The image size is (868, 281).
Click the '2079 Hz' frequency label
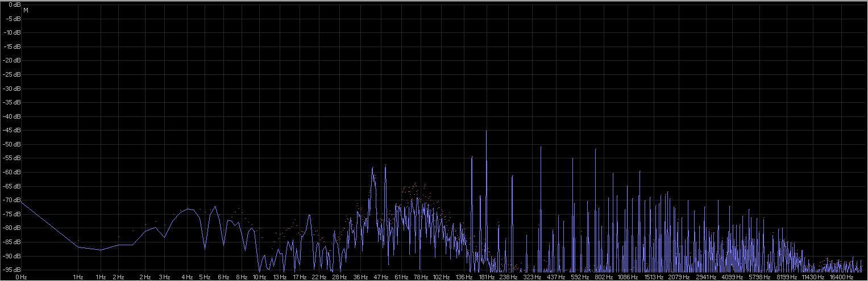point(679,278)
